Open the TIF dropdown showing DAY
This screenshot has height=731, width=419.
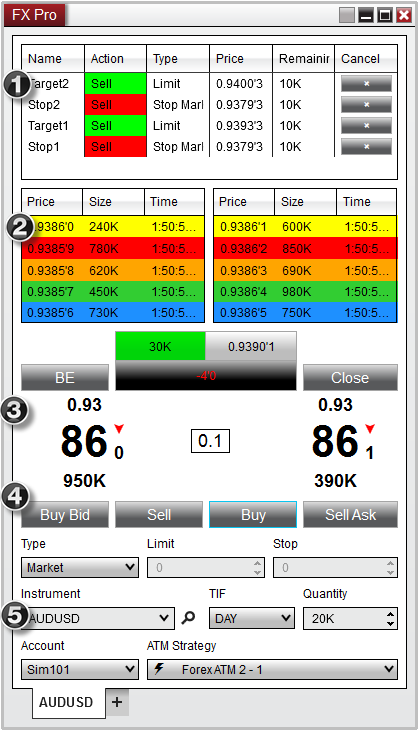[x=252, y=618]
